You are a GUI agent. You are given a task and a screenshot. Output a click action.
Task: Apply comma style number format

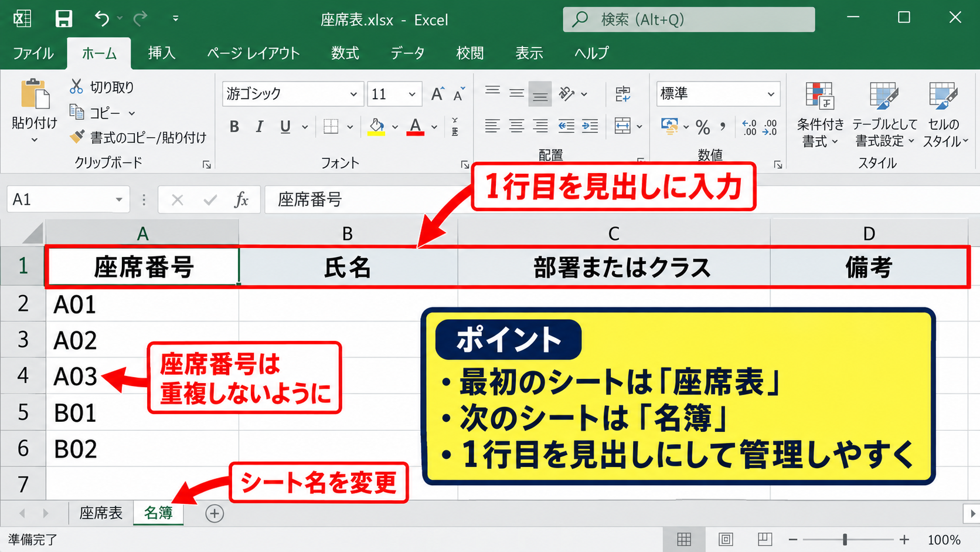(723, 126)
